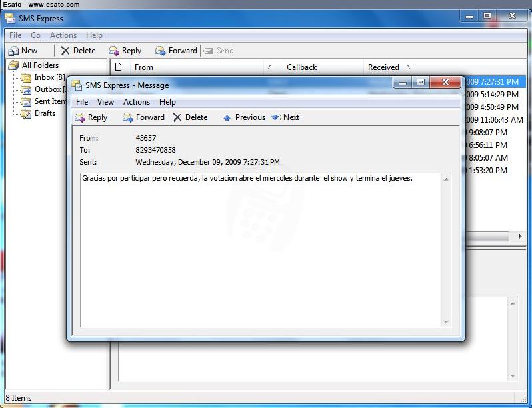Open View menu in message window
Image resolution: width=532 pixels, height=408 pixels.
(x=105, y=102)
